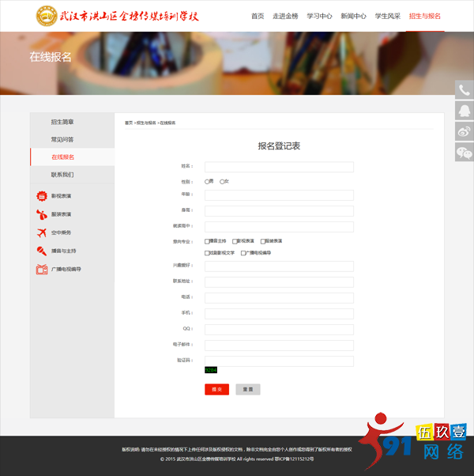Screen dimensions: 474x476
Task: Focus the 兴趣爱好 hobbies input field
Action: [x=279, y=266]
